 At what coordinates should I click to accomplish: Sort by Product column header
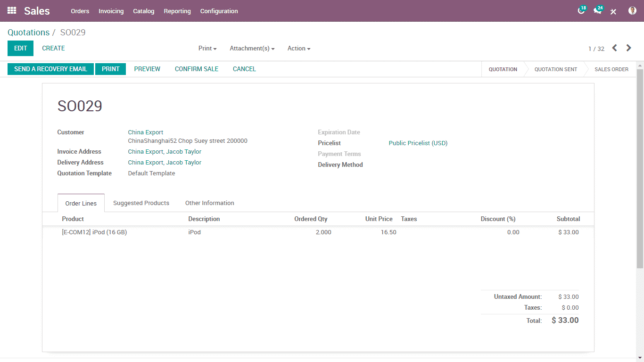point(73,219)
